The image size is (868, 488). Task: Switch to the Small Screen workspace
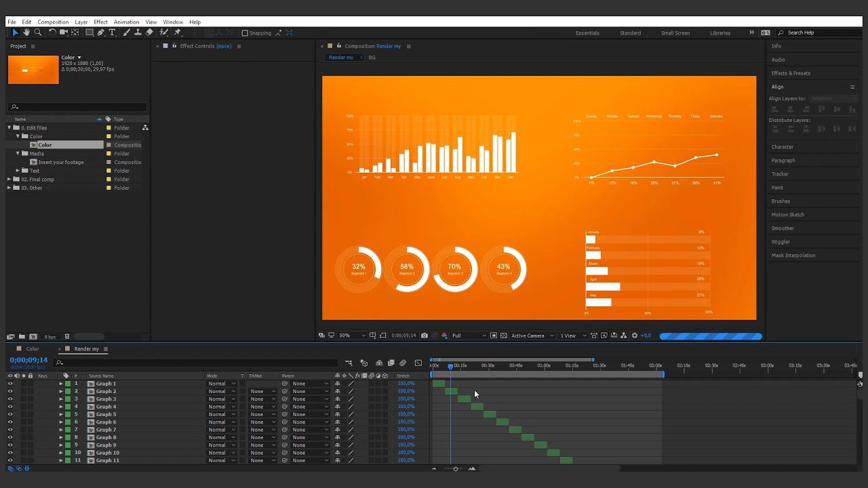coord(675,33)
